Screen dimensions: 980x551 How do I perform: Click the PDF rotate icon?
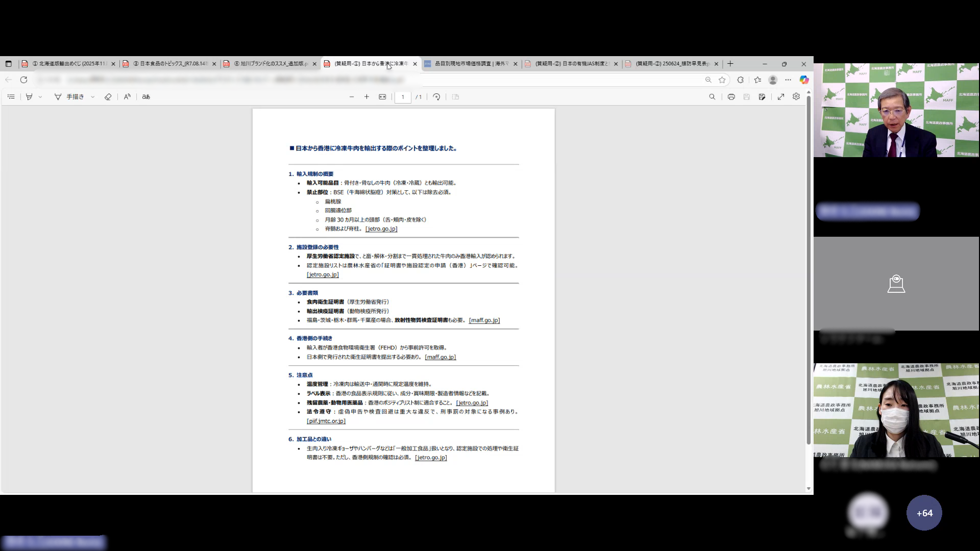pos(436,97)
